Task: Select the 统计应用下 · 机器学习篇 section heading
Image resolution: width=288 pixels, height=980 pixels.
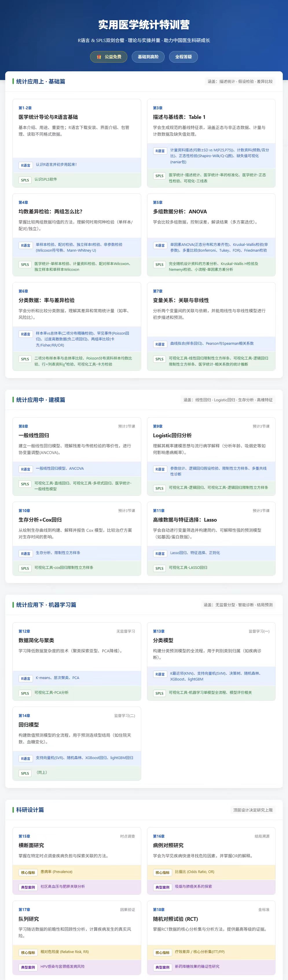Action: [46, 605]
